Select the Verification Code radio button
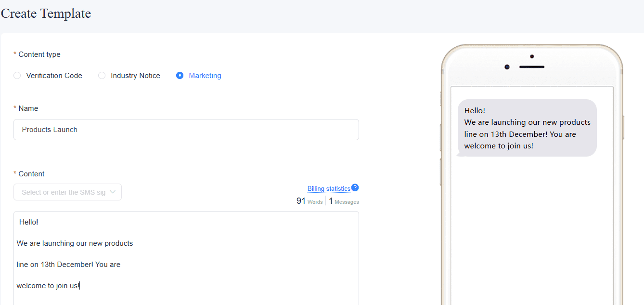Screen dimensions: 644x305 coord(17,76)
